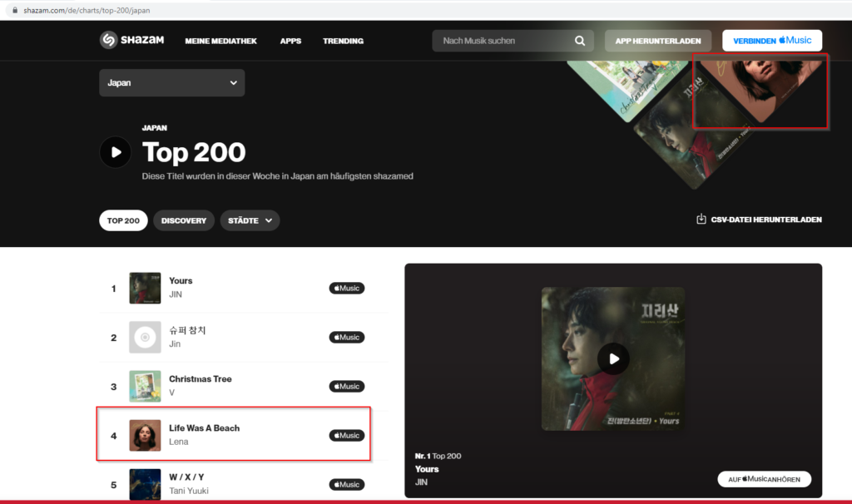Click VERBINDEN Apple Music button

point(772,41)
